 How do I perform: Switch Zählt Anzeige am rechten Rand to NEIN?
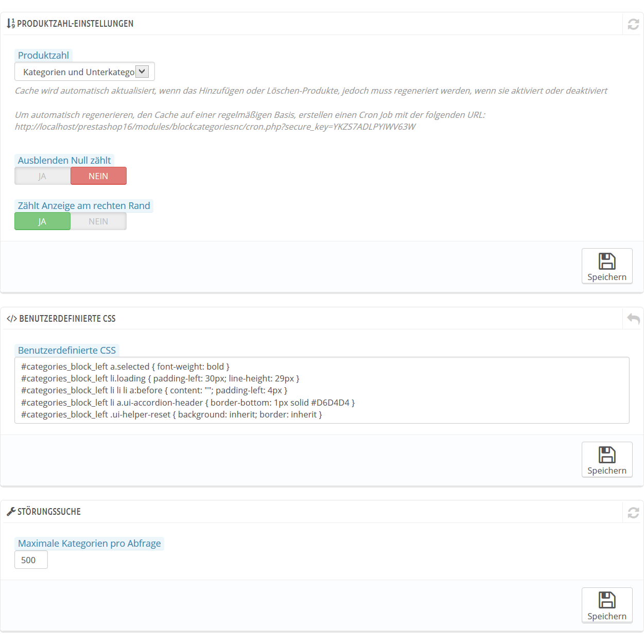98,221
